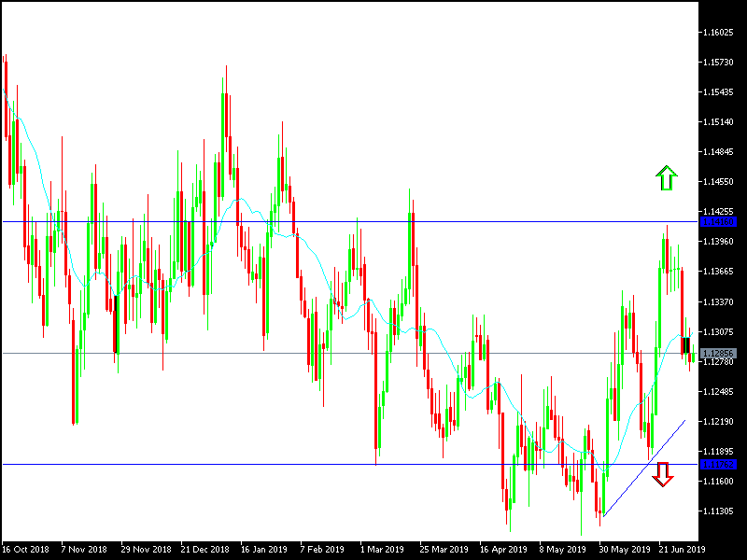Click the 1.16025 price scale label
747x560 pixels.
click(718, 31)
